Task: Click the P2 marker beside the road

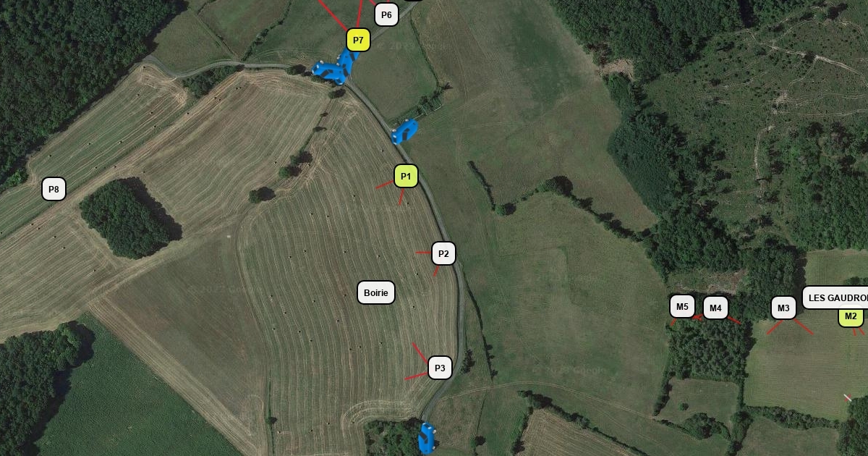Action: (x=443, y=253)
